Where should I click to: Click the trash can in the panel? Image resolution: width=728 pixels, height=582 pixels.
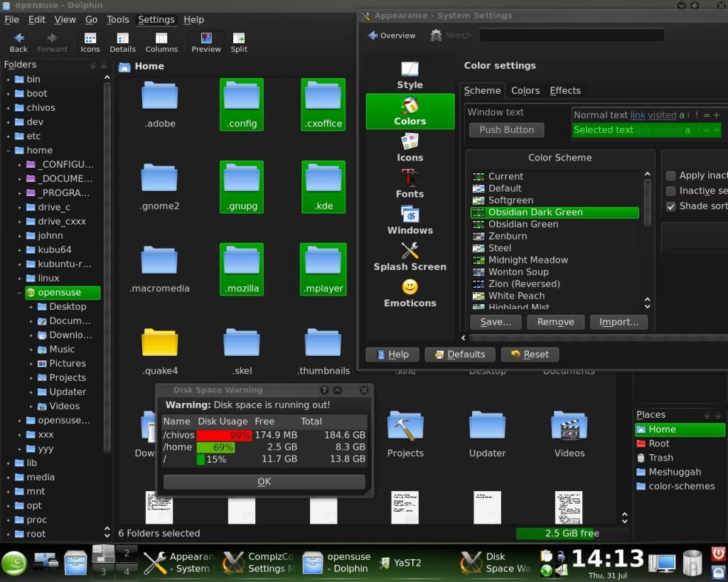(692, 563)
